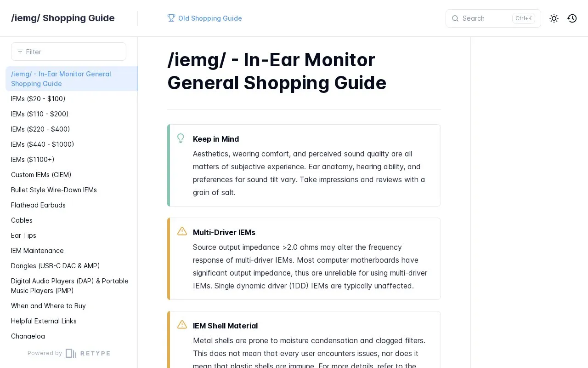Open Custom IEMs (CIEM) section
The height and width of the screenshot is (368, 588).
[x=41, y=175]
